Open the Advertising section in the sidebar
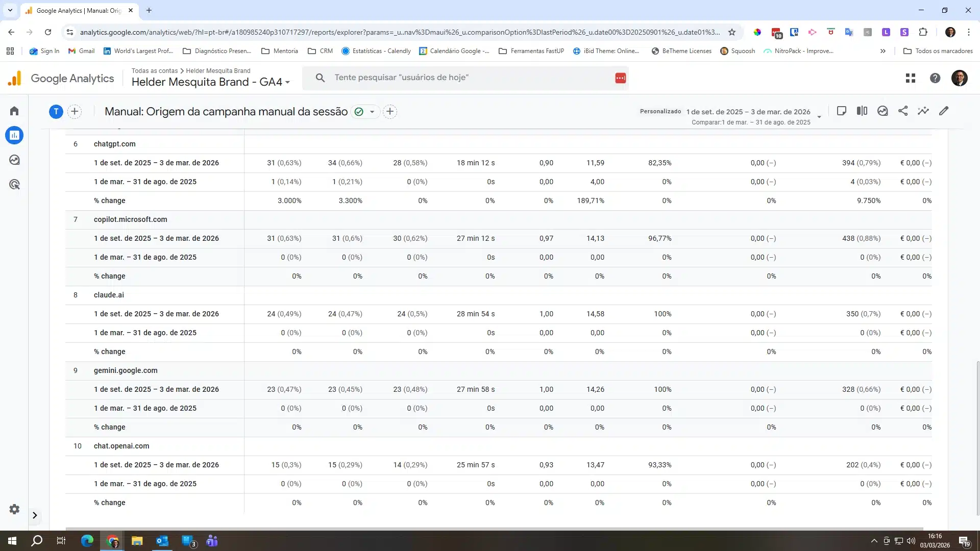 [14, 185]
